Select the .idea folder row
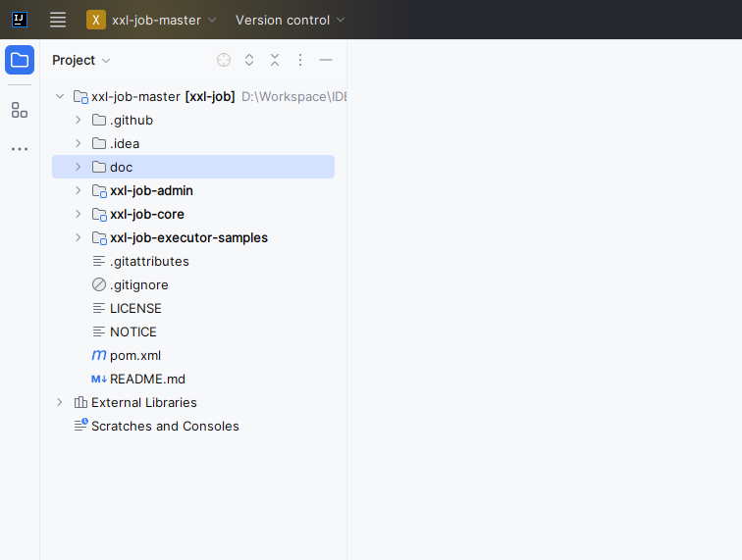 point(193,143)
